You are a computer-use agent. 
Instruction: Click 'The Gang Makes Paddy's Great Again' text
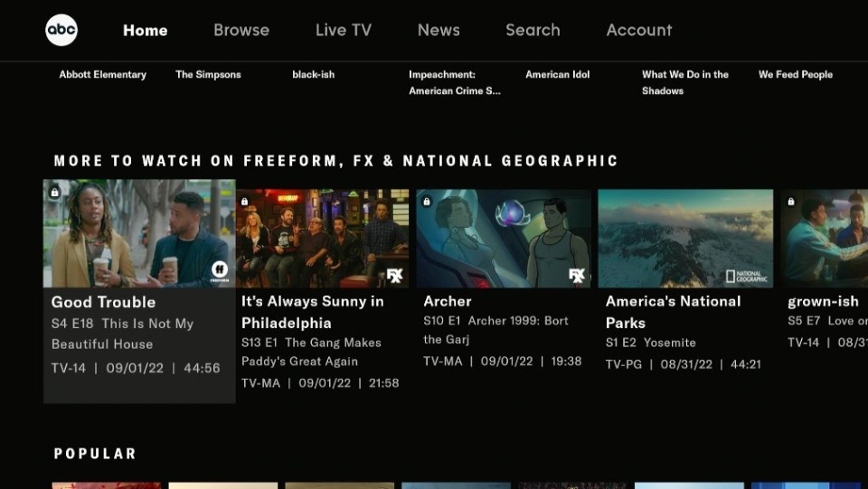311,352
